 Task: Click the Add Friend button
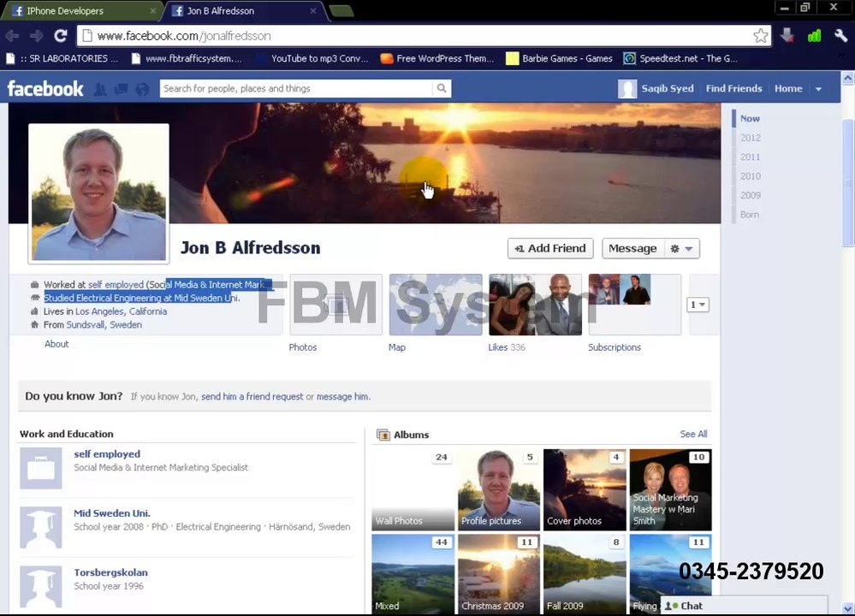[550, 249]
